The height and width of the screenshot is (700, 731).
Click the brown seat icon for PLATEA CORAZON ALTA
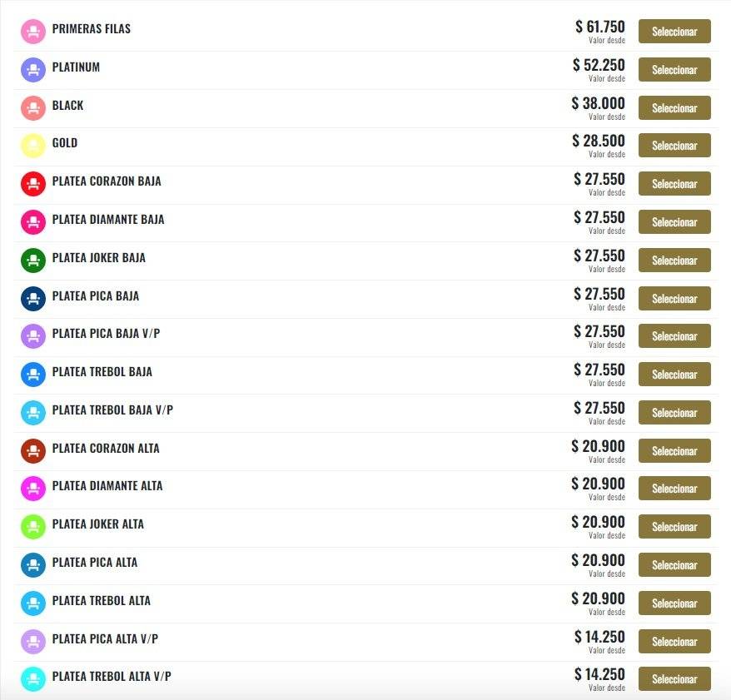[x=33, y=450]
